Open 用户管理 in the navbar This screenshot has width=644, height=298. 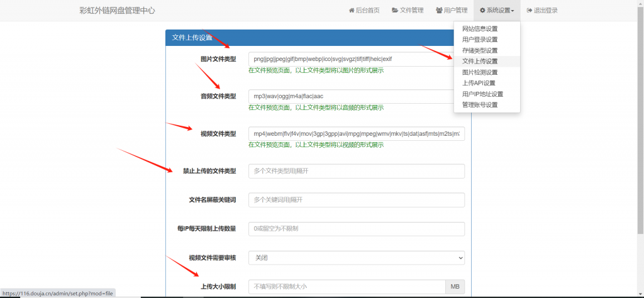[x=452, y=11]
